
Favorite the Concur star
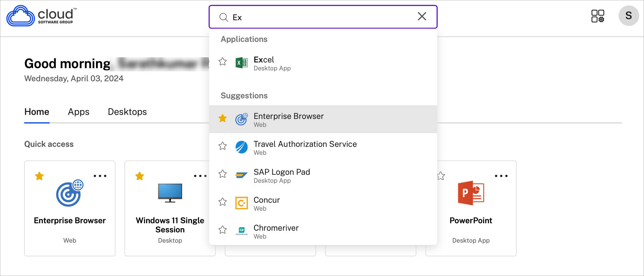click(223, 202)
